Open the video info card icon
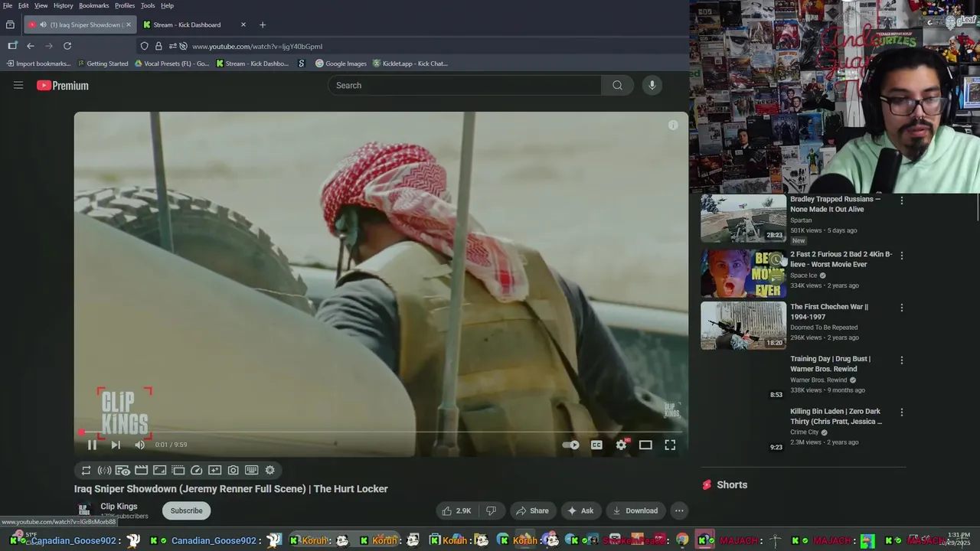Screen dimensions: 980x551 [x=673, y=126]
